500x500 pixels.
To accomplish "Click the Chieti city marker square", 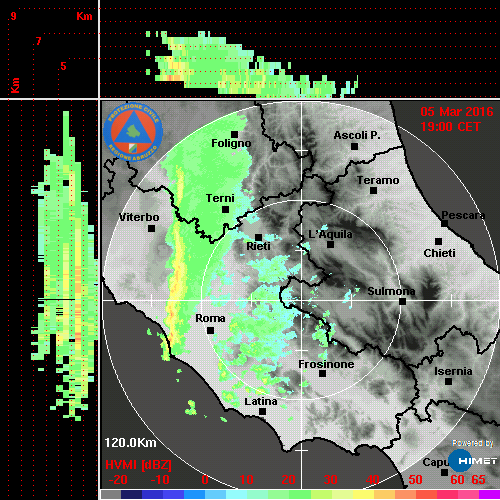I will 439,241.
